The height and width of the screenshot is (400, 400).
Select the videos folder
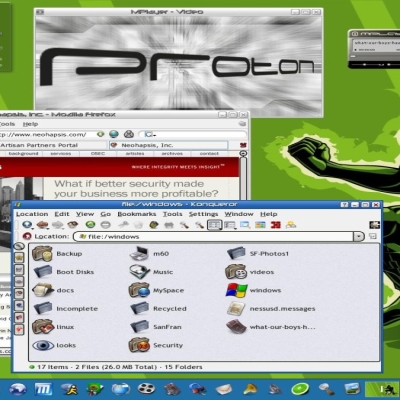point(250,272)
